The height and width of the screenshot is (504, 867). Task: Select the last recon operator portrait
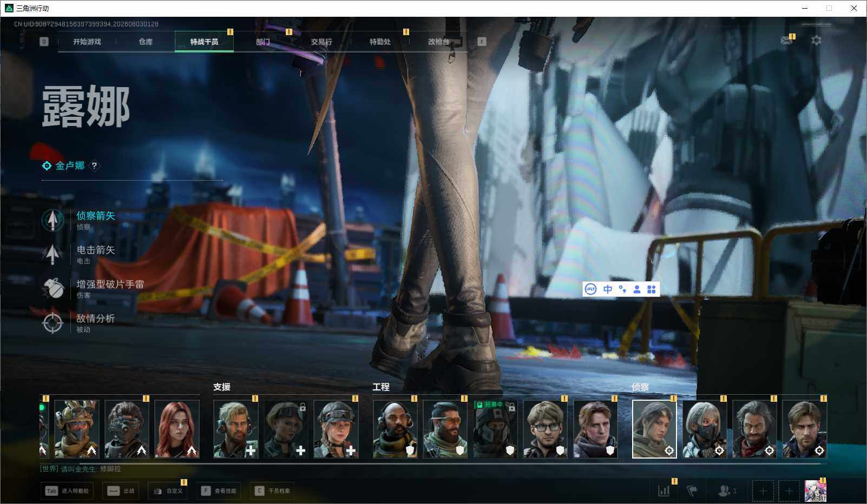click(805, 429)
